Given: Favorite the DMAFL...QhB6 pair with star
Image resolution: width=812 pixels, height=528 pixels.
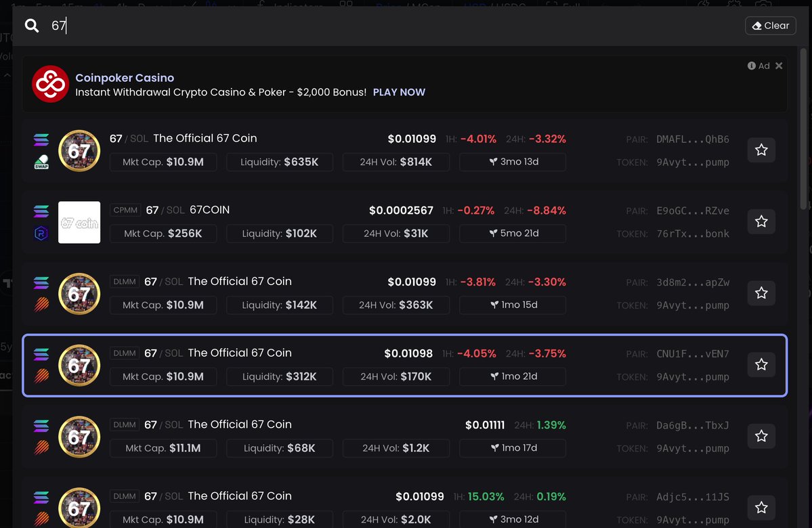Looking at the screenshot, I should [x=761, y=150].
